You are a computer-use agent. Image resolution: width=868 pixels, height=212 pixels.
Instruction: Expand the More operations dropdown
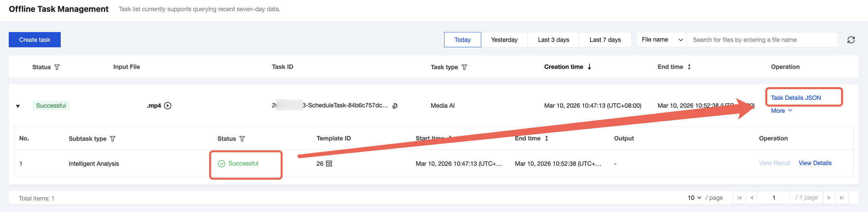click(781, 111)
